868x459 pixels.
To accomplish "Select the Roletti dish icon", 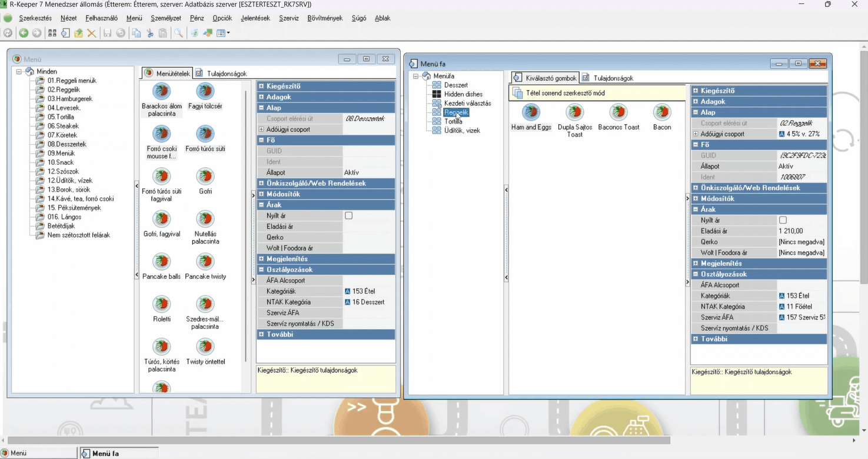I will [x=162, y=304].
